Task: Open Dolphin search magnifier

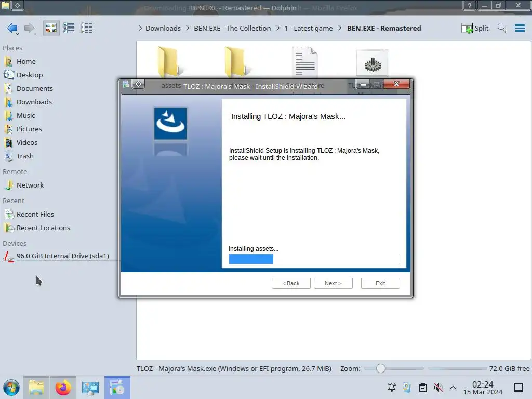Action: (x=502, y=28)
